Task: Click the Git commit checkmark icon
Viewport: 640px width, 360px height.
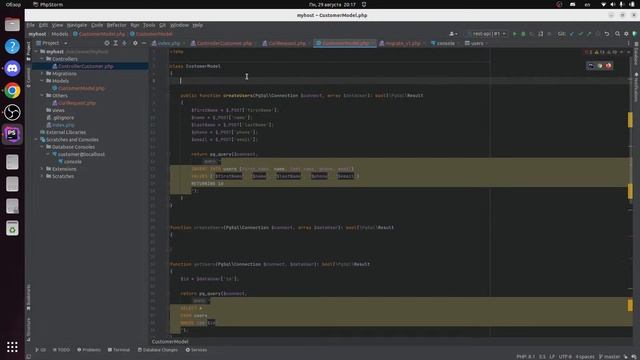Action: [580, 34]
